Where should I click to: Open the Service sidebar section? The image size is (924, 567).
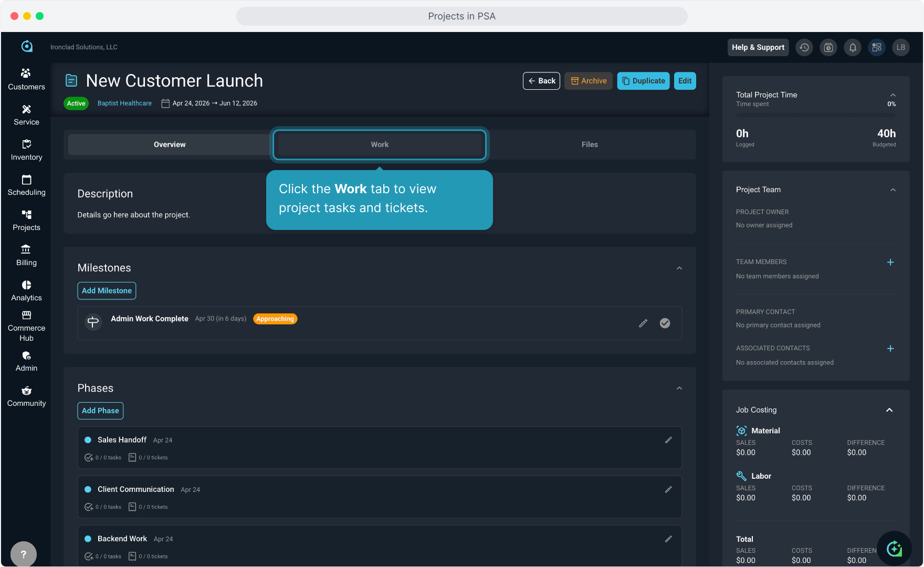26,115
